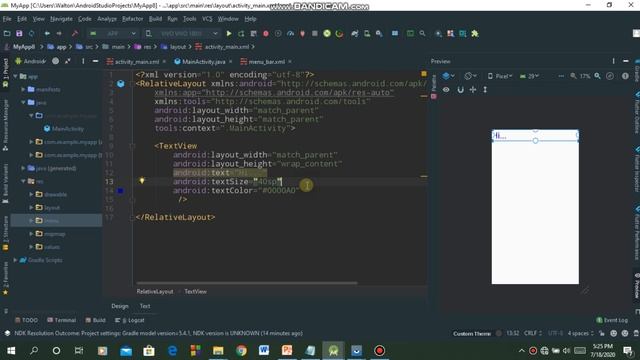
Task: Zoom in on the layout preview
Action: pyautogui.click(x=598, y=76)
